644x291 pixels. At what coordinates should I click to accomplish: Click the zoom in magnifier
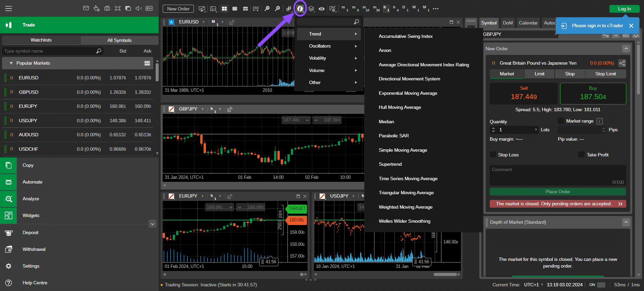(x=277, y=9)
